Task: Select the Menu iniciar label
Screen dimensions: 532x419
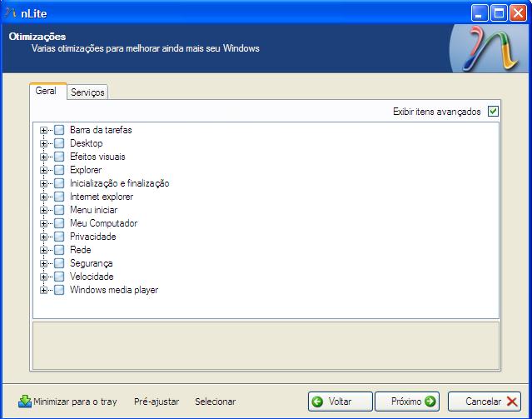Action: 93,210
